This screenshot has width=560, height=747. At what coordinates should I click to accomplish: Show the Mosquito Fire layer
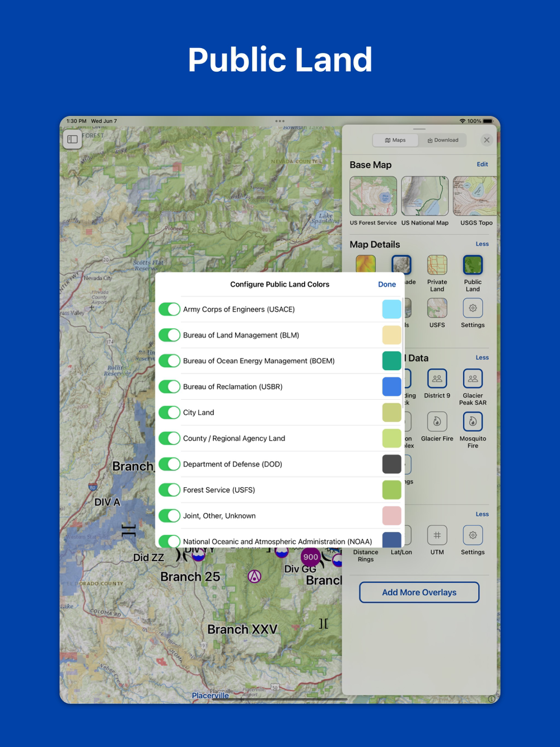pos(473,422)
